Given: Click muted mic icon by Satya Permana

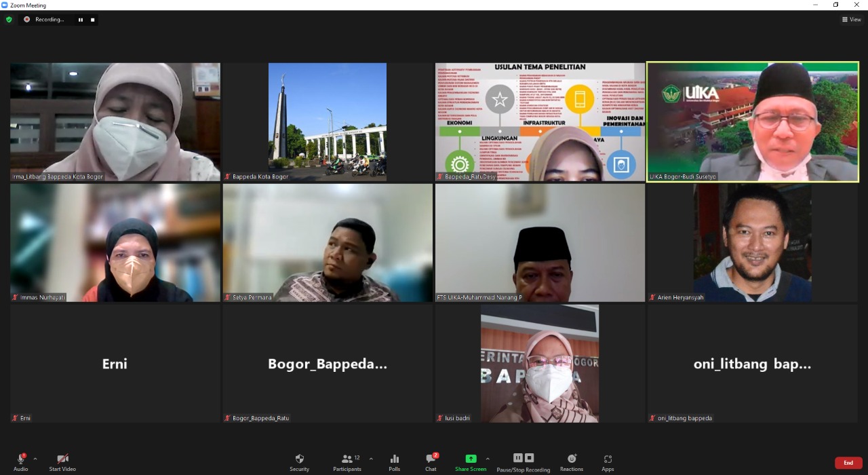Looking at the screenshot, I should (x=228, y=297).
